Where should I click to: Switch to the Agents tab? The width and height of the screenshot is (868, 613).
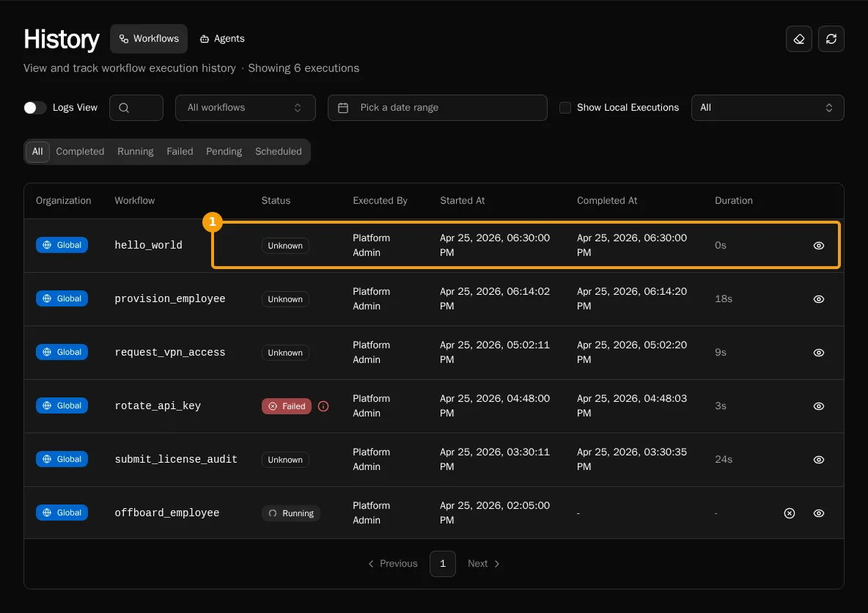[222, 39]
